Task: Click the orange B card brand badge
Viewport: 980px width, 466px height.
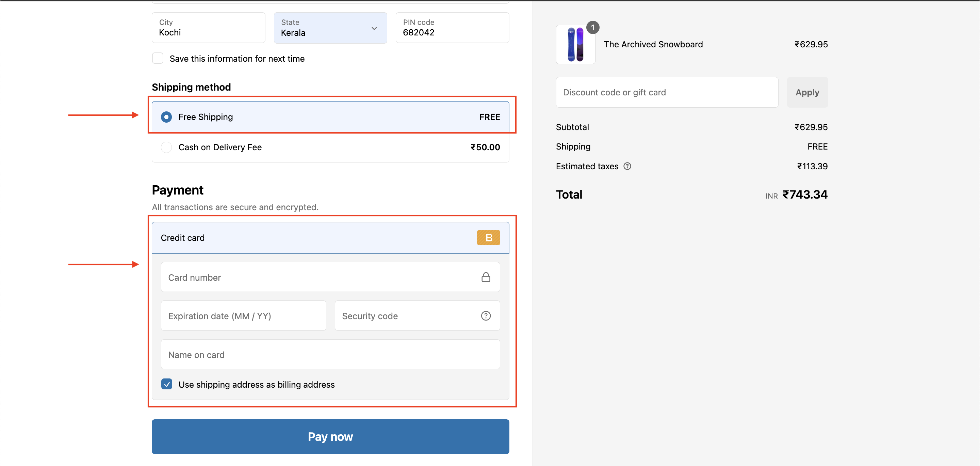Action: (x=488, y=237)
